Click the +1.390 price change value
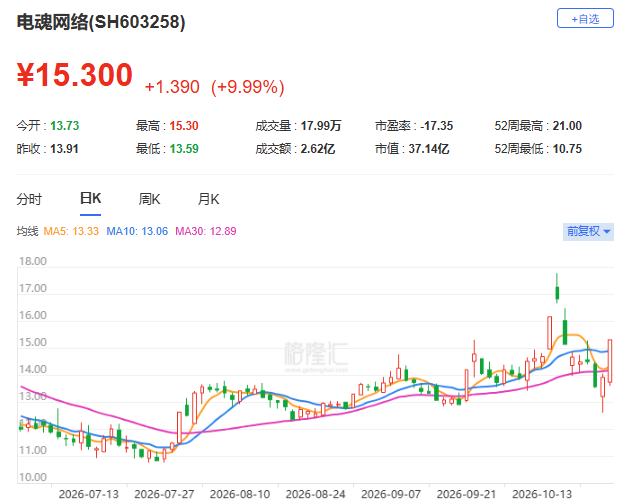The height and width of the screenshot is (503, 626). (172, 87)
